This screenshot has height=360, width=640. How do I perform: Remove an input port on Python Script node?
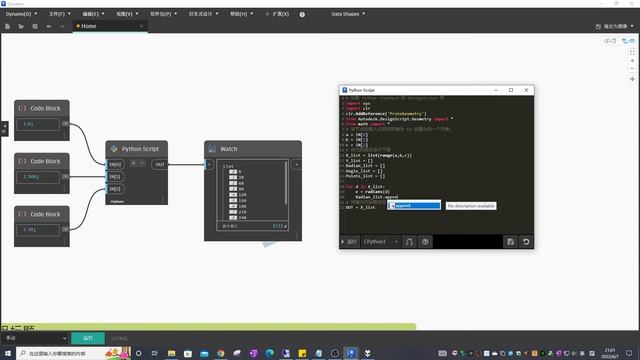tap(142, 163)
